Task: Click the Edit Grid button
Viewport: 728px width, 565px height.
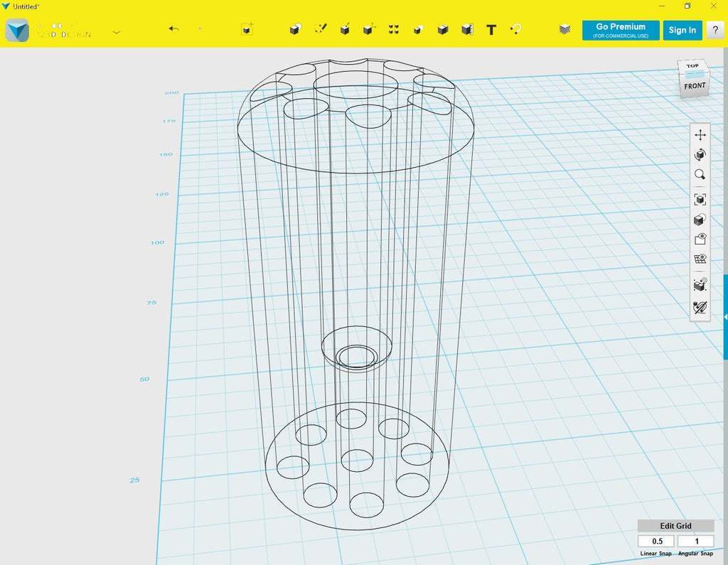Action: point(675,525)
